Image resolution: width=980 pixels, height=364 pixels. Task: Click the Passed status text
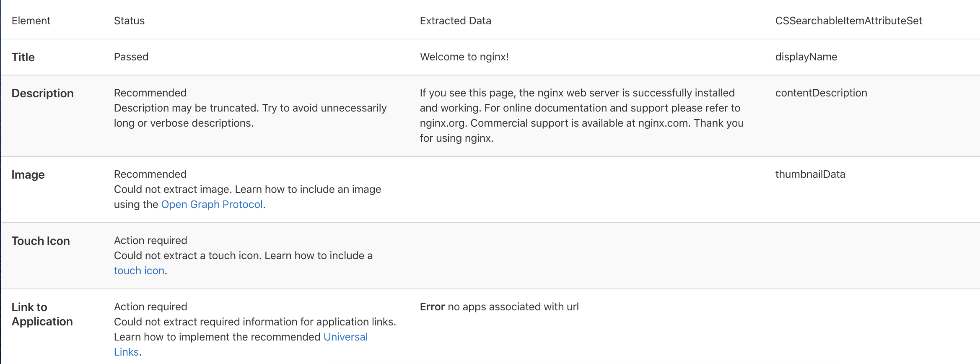tap(131, 57)
